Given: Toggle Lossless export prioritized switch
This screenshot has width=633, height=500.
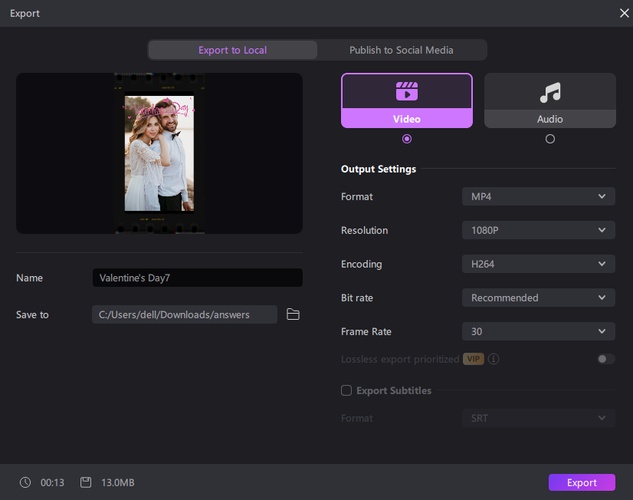Looking at the screenshot, I should tap(605, 359).
